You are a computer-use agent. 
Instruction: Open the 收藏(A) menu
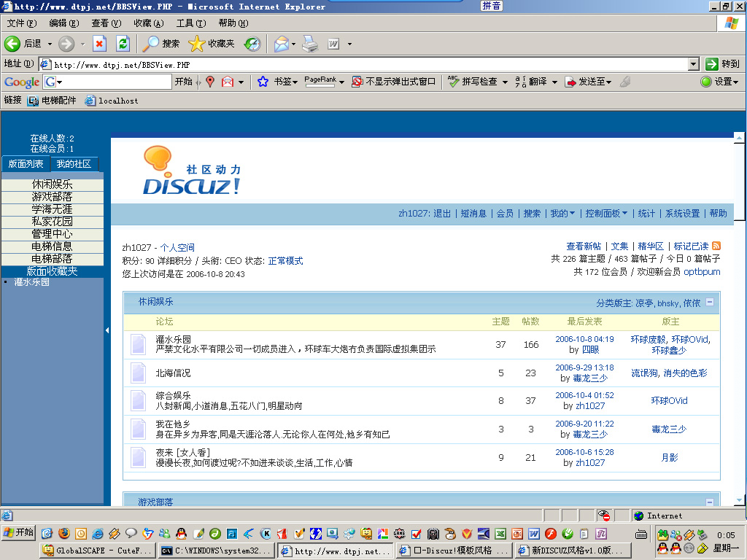[x=149, y=23]
